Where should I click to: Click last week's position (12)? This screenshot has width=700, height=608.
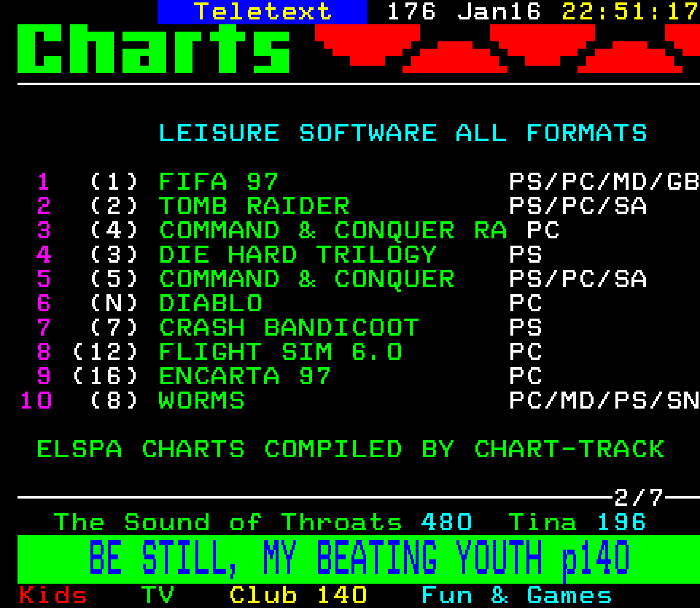tap(105, 352)
